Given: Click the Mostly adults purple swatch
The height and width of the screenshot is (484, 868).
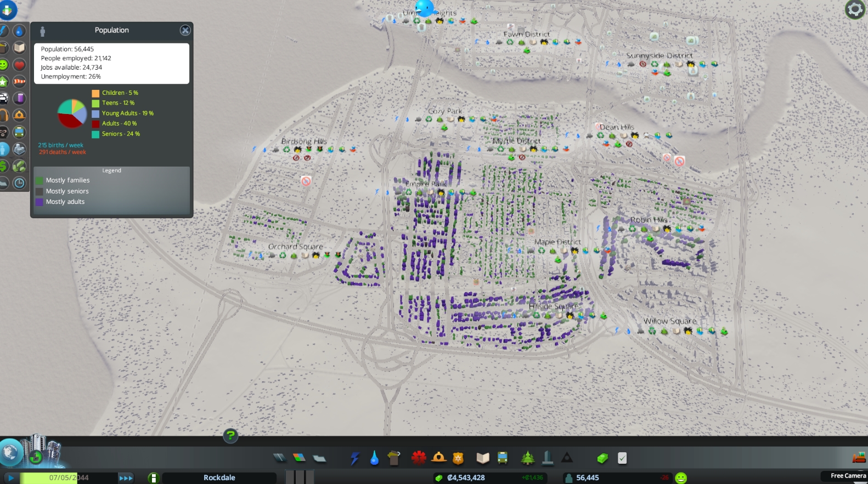Looking at the screenshot, I should pyautogui.click(x=39, y=202).
